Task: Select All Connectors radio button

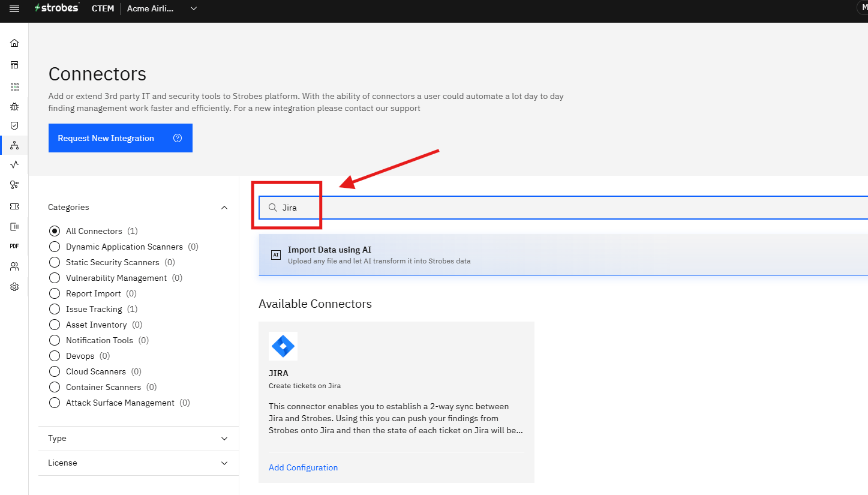Action: [55, 231]
